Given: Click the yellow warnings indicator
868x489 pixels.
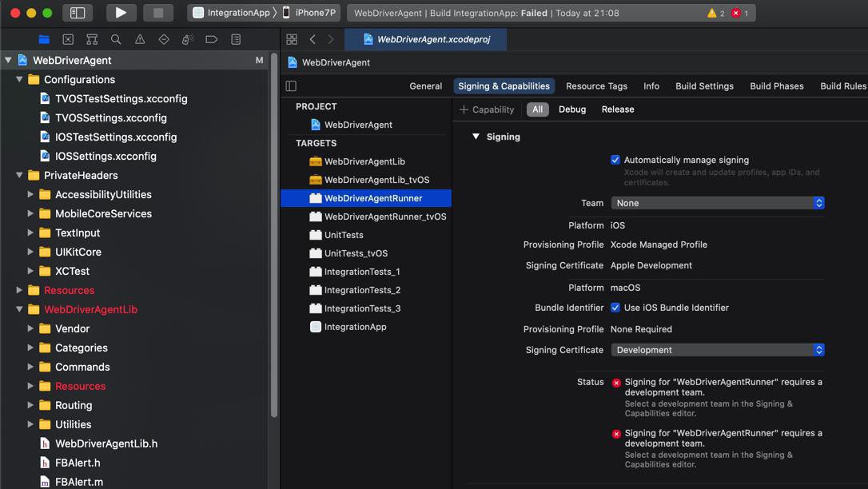Looking at the screenshot, I should (716, 13).
